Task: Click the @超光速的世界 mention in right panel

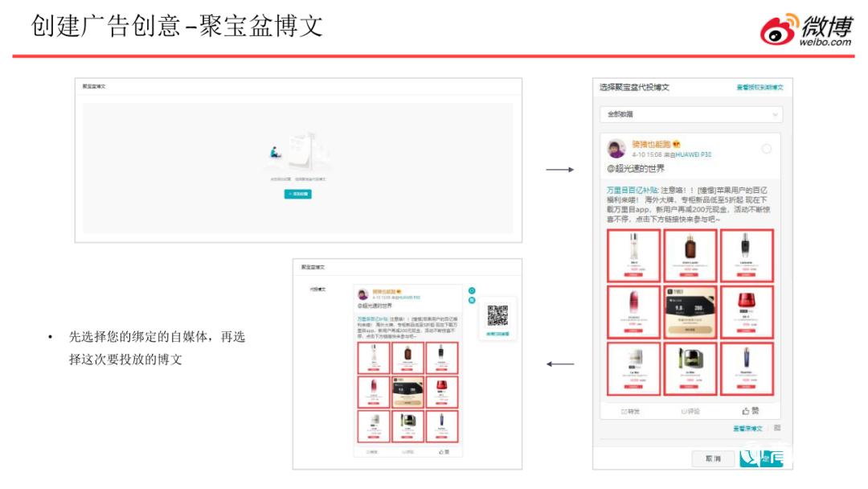Action: tap(635, 168)
